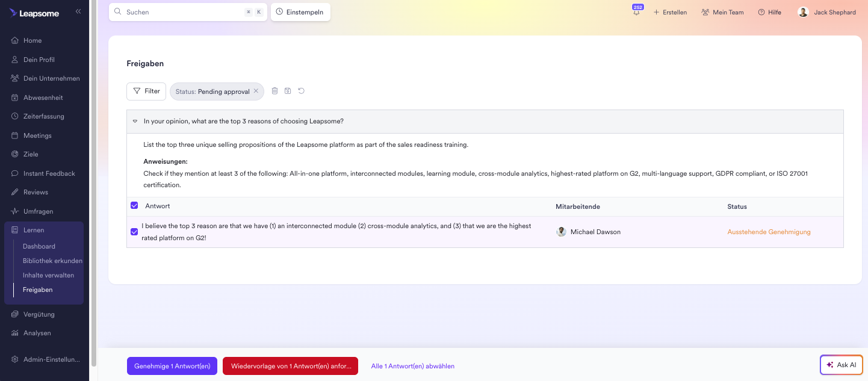Click the Hilfe question mark icon
Image resolution: width=868 pixels, height=381 pixels.
click(761, 12)
